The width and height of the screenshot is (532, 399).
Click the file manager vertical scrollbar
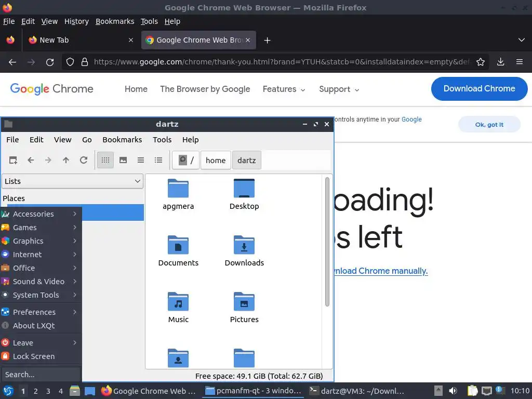pyautogui.click(x=327, y=242)
